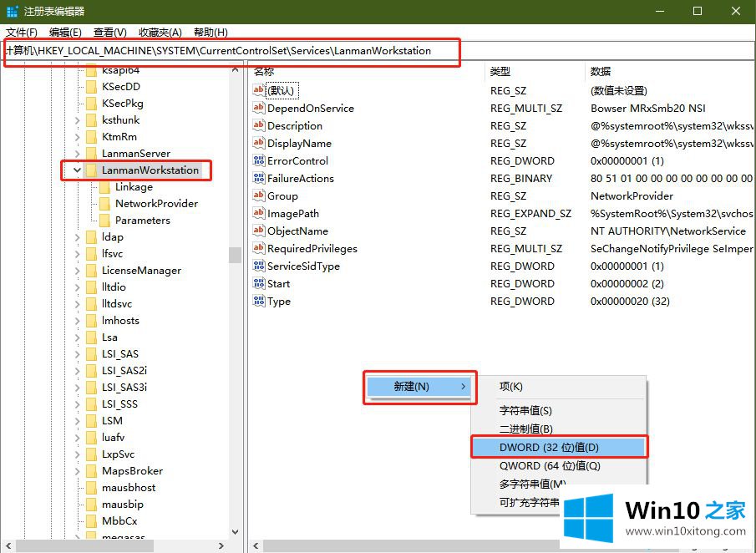The width and height of the screenshot is (756, 553).
Task: Click the string icon beside Group value
Action: pyautogui.click(x=259, y=195)
